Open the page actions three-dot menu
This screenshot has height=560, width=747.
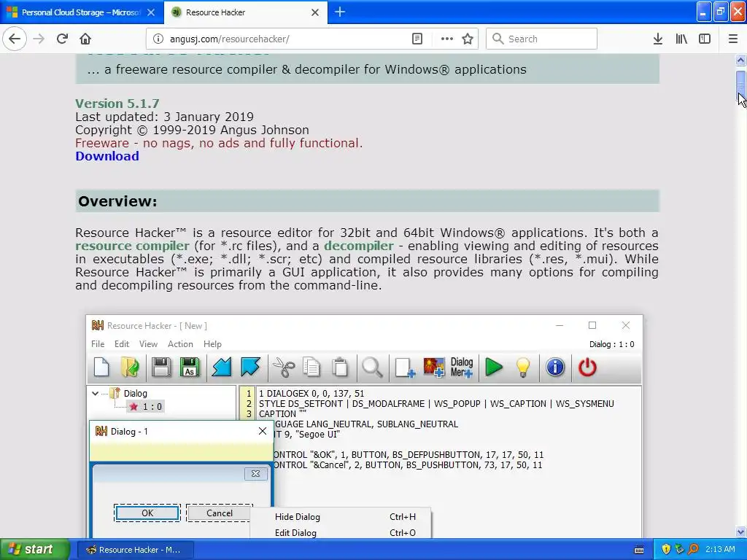click(x=447, y=39)
